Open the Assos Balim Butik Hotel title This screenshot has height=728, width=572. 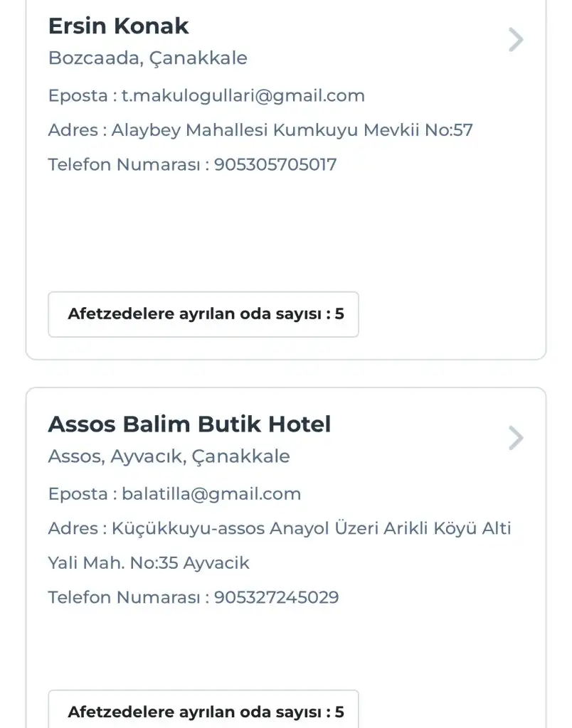pyautogui.click(x=189, y=424)
